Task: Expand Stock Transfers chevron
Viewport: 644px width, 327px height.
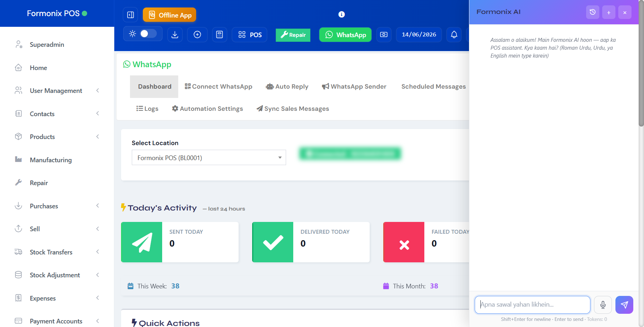Action: (x=98, y=252)
